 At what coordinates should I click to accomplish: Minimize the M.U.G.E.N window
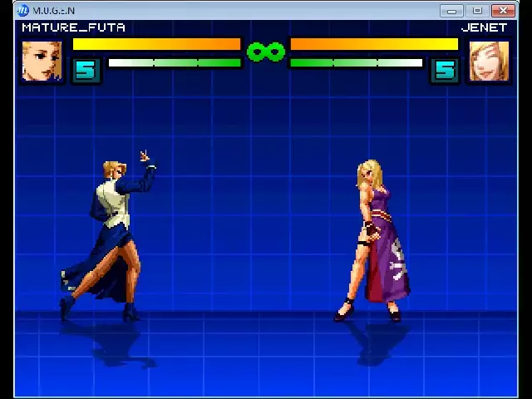pyautogui.click(x=451, y=11)
